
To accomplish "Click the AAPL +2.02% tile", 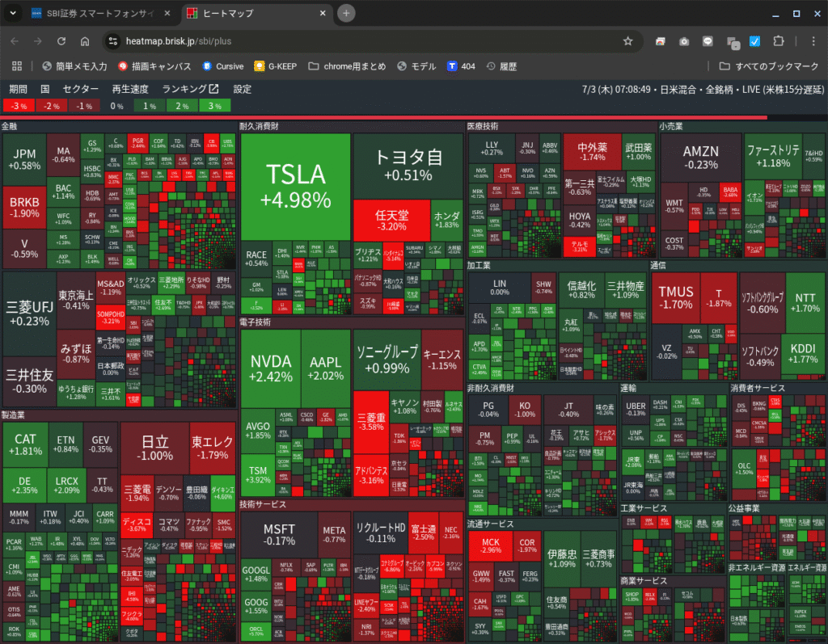I will (x=326, y=368).
